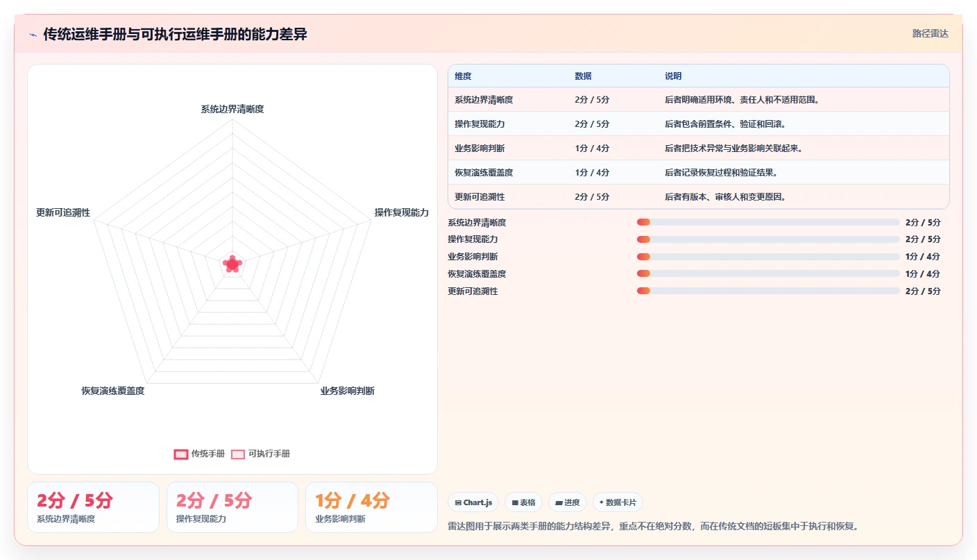Click the page title 传统运维手册与可执行运维手册的能力差异

click(176, 34)
